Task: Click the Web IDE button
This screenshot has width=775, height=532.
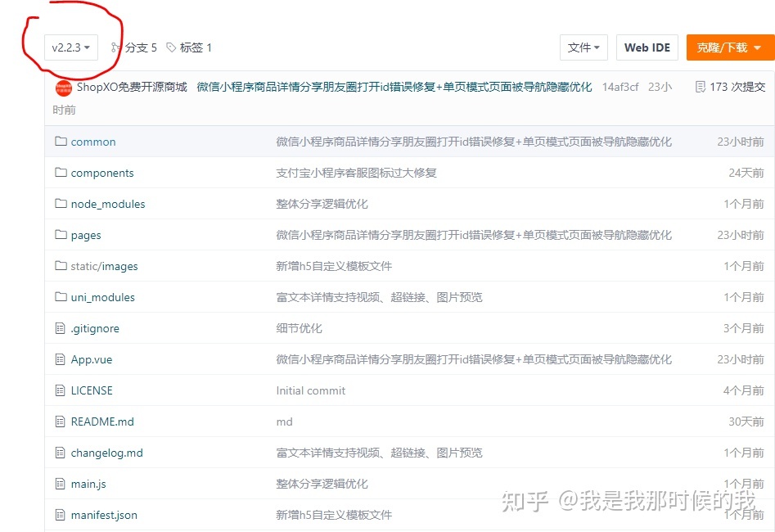Action: [647, 47]
